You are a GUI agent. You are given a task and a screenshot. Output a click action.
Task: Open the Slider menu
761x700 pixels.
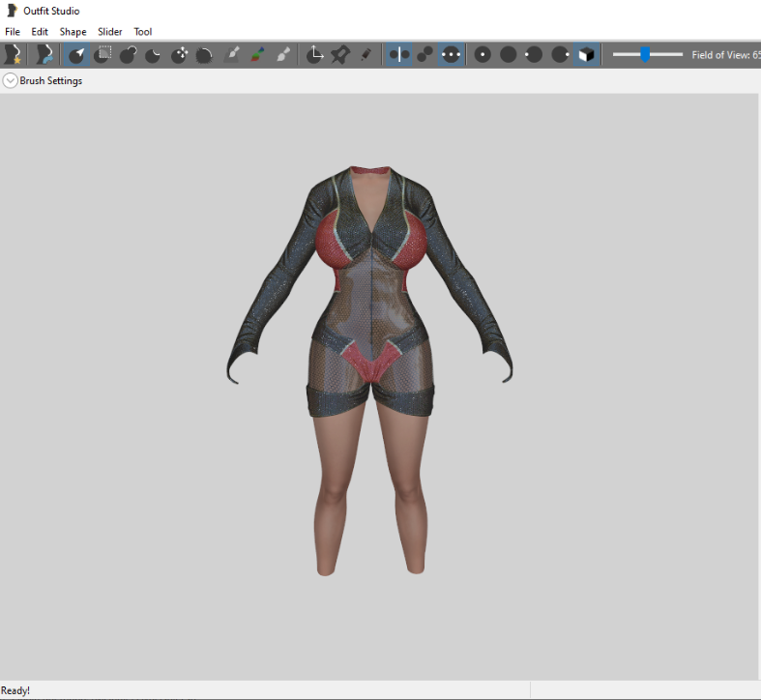coord(109,32)
